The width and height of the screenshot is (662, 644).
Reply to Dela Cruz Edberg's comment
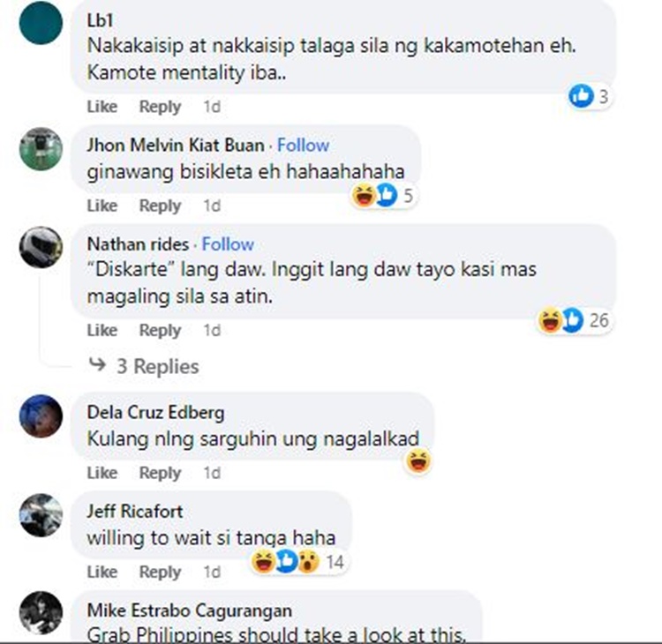(160, 473)
